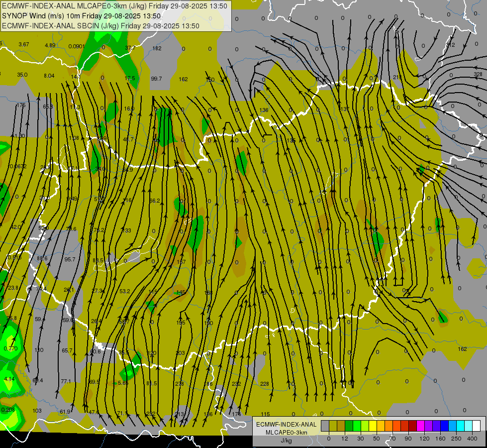Click the olive legend swatch after gray
487x448 pixels.
tap(333, 426)
